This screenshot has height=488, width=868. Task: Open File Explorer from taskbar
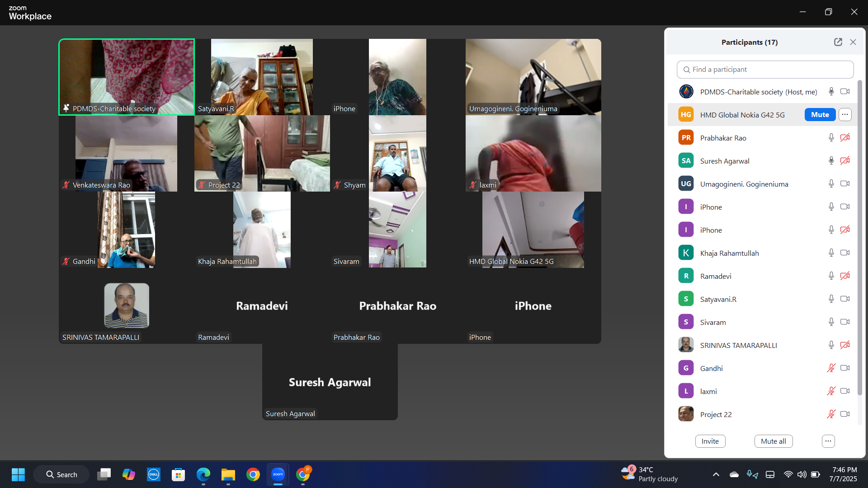click(228, 474)
